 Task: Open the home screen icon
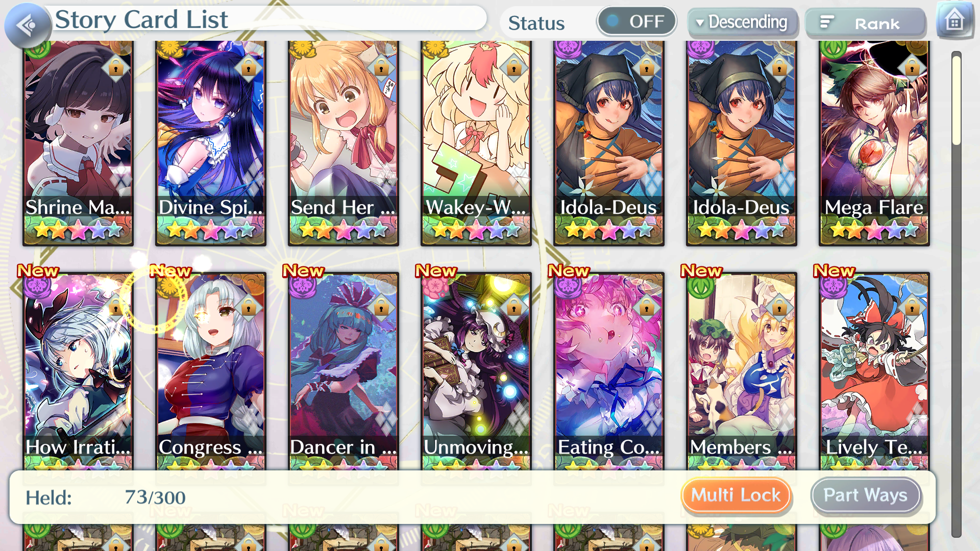pos(954,21)
